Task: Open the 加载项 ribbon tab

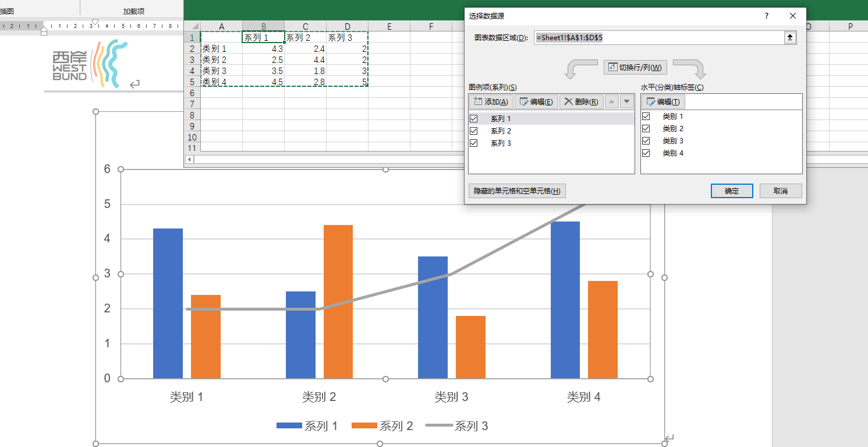Action: [133, 11]
